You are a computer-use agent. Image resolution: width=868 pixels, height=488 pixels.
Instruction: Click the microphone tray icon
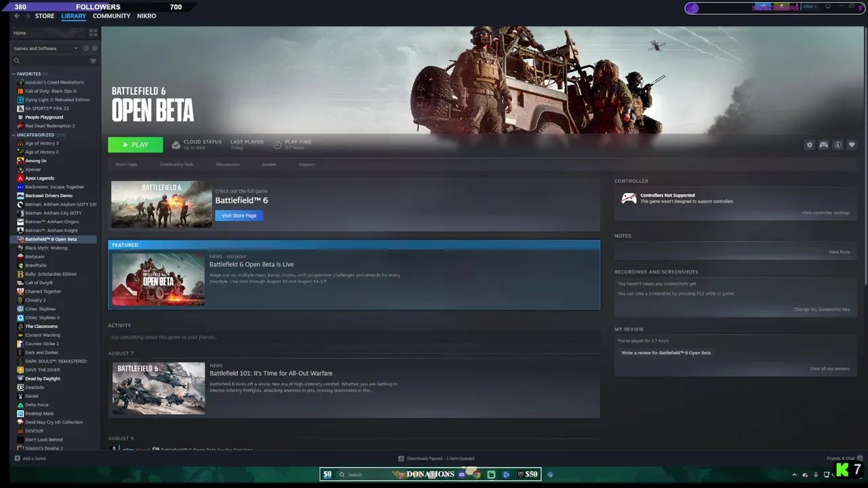pos(816,474)
